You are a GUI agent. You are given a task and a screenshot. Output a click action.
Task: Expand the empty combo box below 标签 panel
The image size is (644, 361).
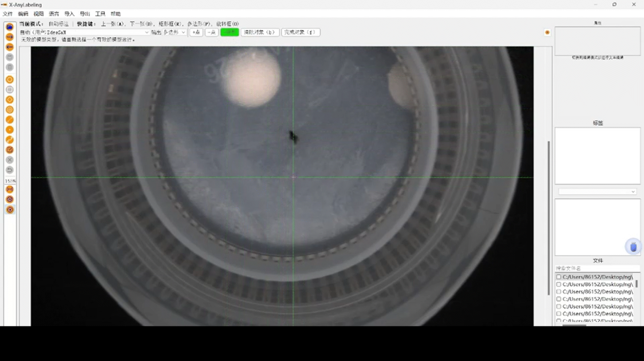[x=597, y=192]
